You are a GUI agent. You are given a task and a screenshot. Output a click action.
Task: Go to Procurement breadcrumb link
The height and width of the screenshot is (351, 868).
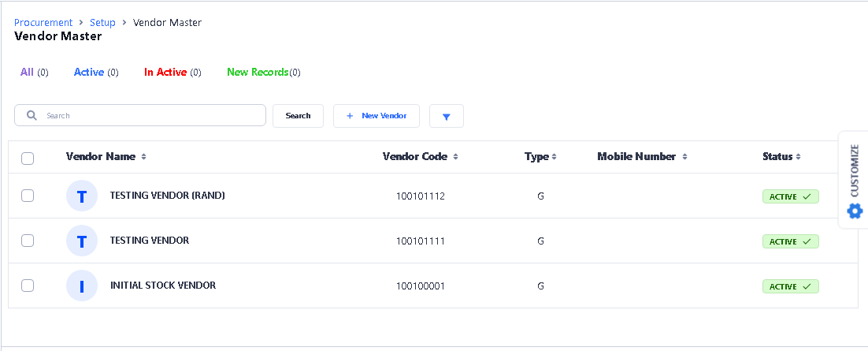click(x=43, y=23)
